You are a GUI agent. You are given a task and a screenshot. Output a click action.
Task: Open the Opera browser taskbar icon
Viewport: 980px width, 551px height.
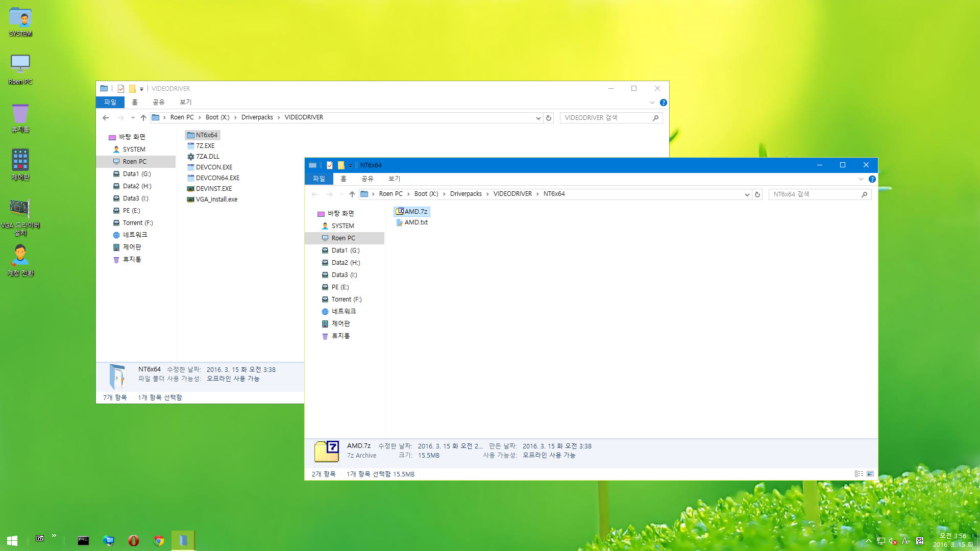coord(134,540)
